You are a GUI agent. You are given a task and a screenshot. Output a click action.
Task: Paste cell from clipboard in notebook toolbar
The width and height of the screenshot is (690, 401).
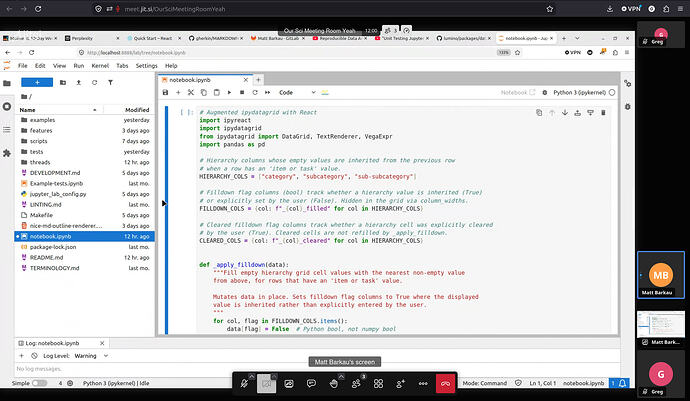point(217,92)
